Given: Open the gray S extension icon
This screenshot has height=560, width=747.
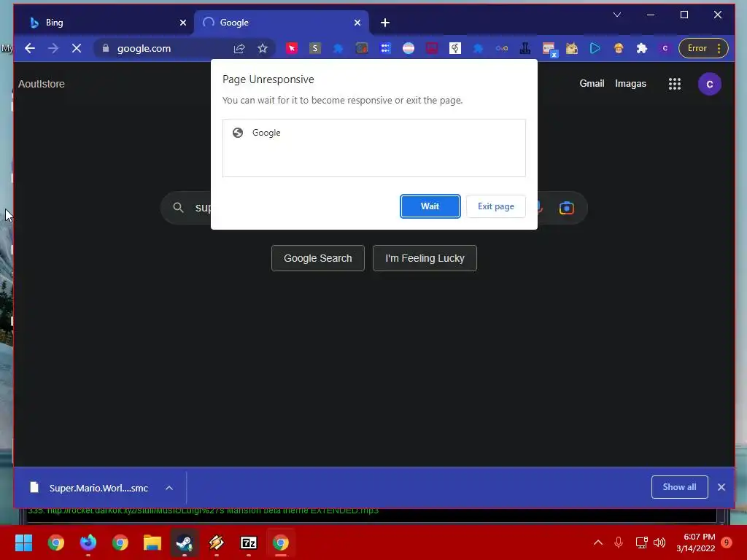Looking at the screenshot, I should (x=315, y=48).
